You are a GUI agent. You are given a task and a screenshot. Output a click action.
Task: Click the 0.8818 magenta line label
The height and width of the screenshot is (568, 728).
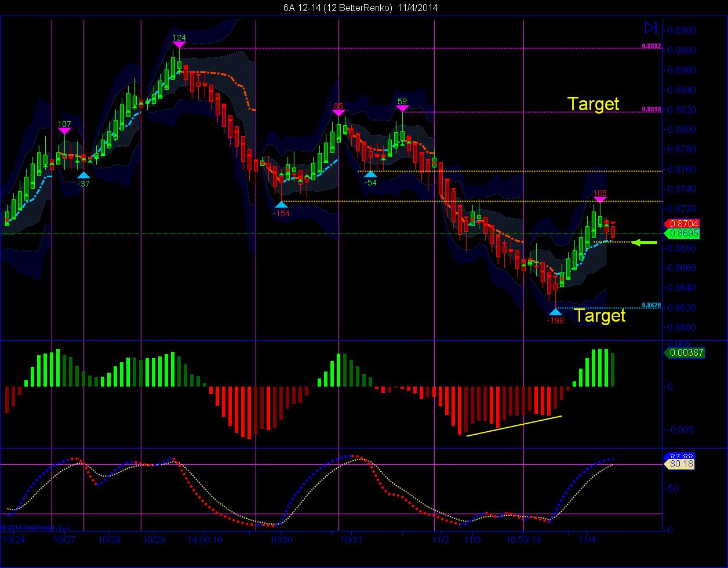pyautogui.click(x=651, y=110)
